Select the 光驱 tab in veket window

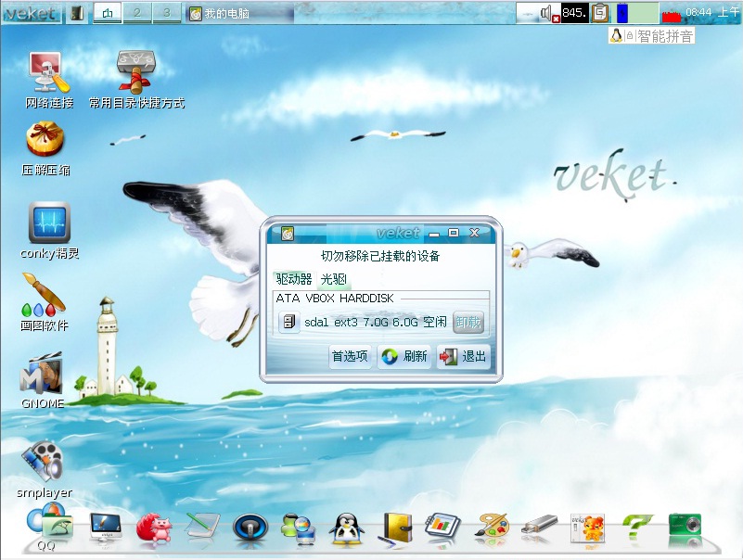(334, 279)
